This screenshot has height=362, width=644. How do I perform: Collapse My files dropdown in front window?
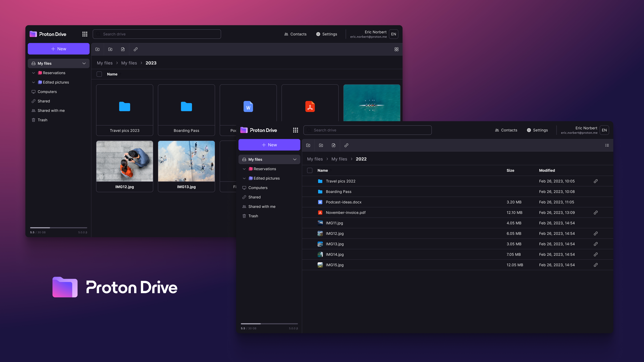[295, 159]
